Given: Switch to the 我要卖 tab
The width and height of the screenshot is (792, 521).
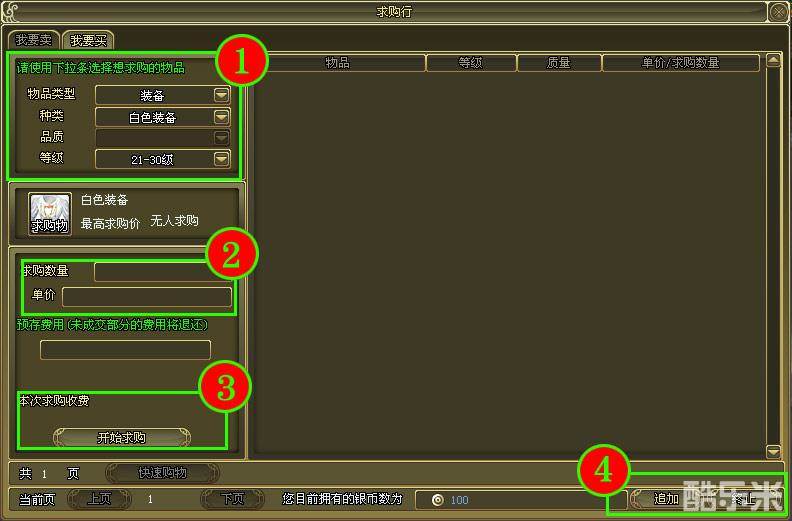Looking at the screenshot, I should coord(33,40).
